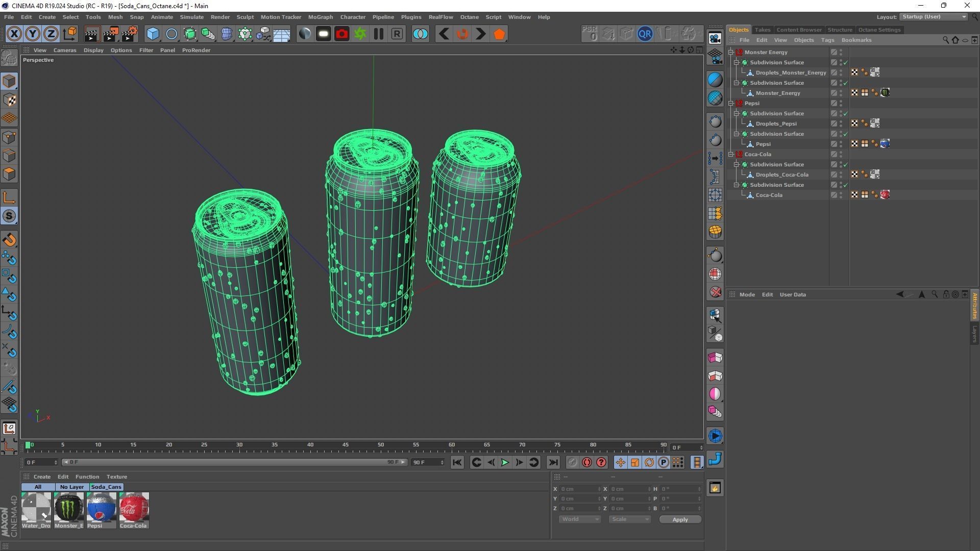Step the 90 F end frame field

coord(442,463)
